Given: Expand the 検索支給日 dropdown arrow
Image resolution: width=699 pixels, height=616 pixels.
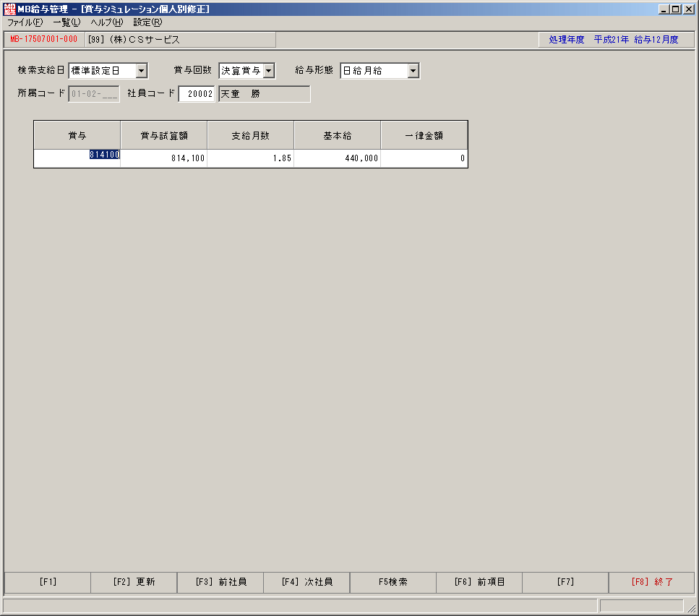Looking at the screenshot, I should pos(141,71).
